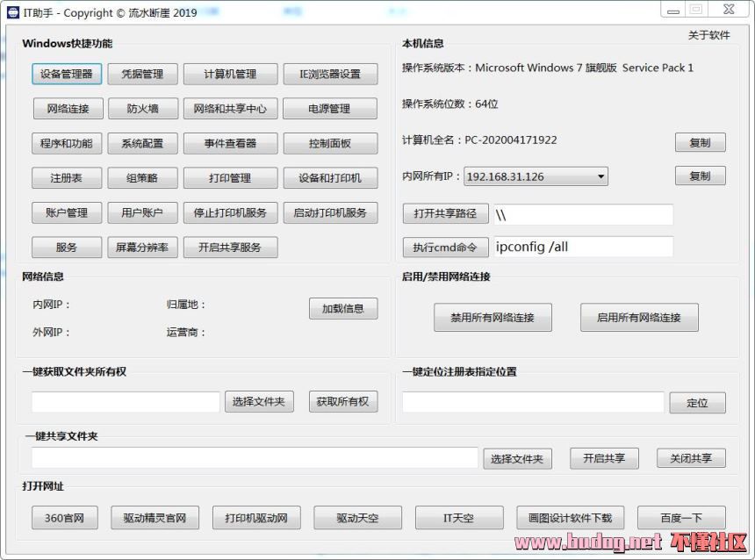Image resolution: width=755 pixels, height=560 pixels.
Task: Open 注册表 editor
Action: pyautogui.click(x=67, y=178)
